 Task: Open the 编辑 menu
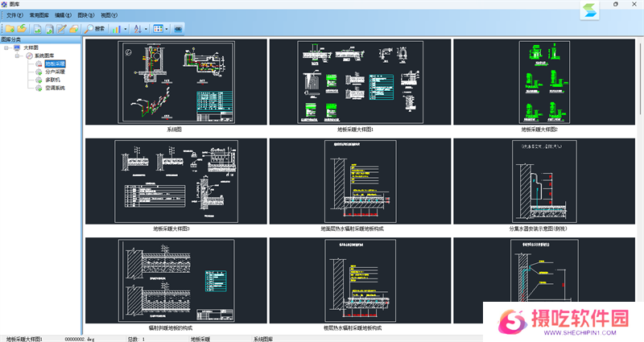click(63, 15)
